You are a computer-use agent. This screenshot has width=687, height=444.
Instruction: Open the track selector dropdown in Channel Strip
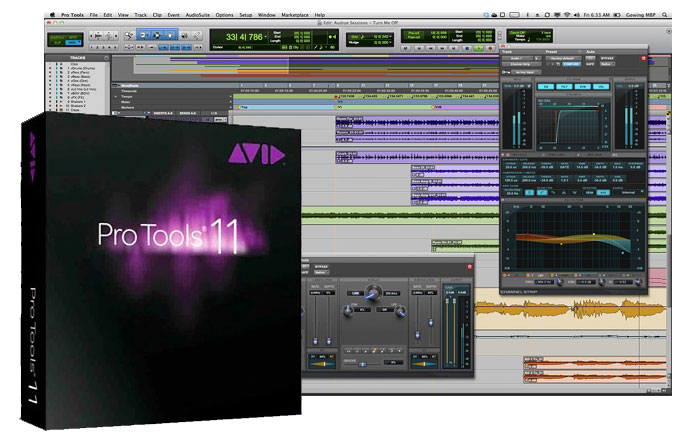[517, 58]
